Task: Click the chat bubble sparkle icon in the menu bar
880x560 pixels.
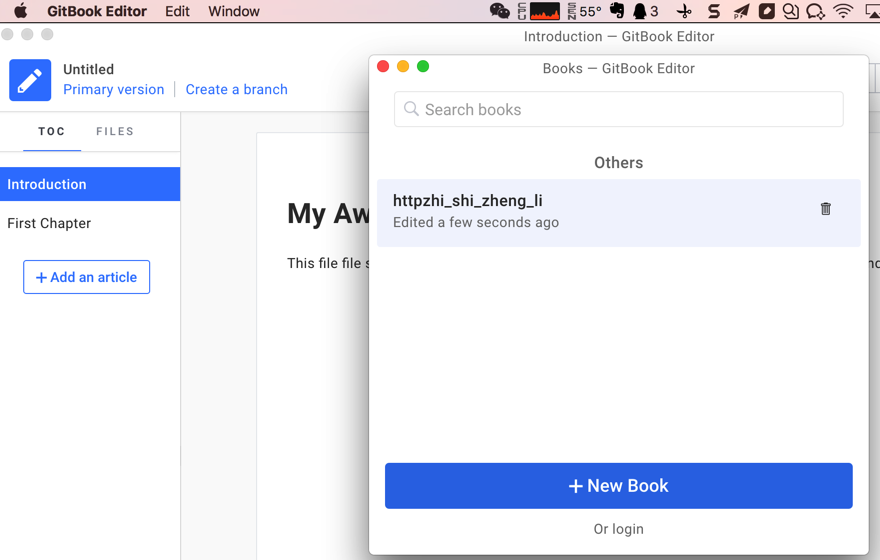Action: coord(815,11)
